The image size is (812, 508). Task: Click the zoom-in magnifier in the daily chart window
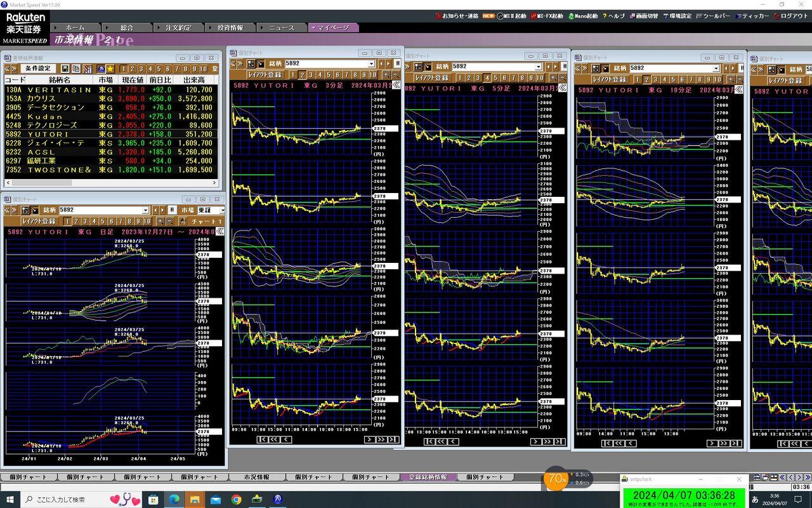click(160, 221)
